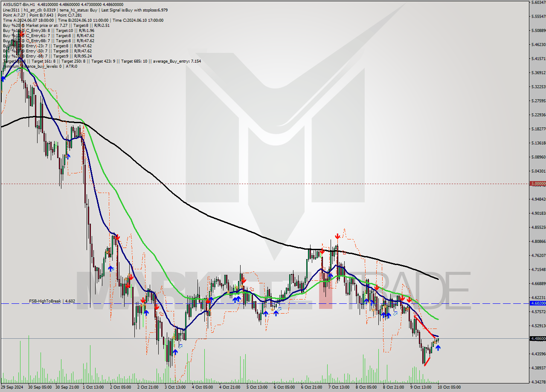546x392 pixels.
Task: Click the blue 4.60200 price tag on the axis
Action: [x=537, y=303]
